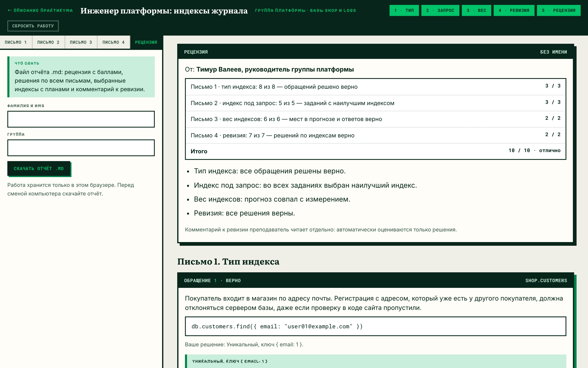Click sender name Тимур Валеев

275,69
